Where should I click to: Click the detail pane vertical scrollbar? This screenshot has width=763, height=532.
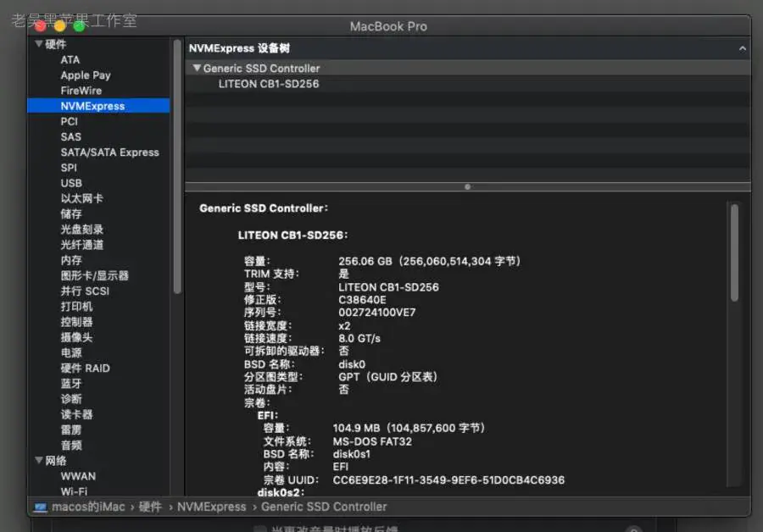tap(734, 253)
